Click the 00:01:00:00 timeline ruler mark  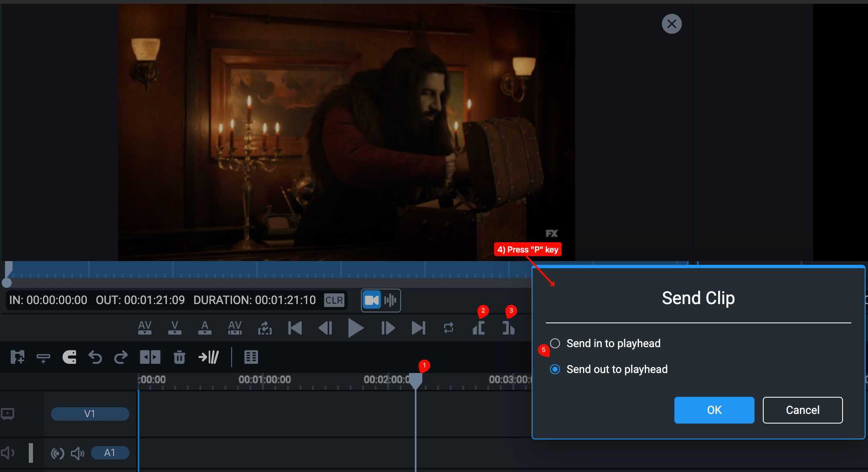click(265, 380)
